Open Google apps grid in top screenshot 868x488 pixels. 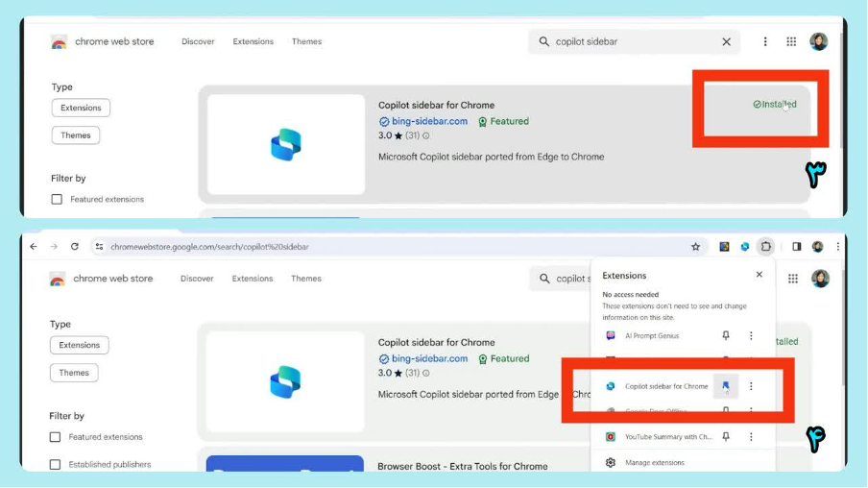click(x=791, y=41)
